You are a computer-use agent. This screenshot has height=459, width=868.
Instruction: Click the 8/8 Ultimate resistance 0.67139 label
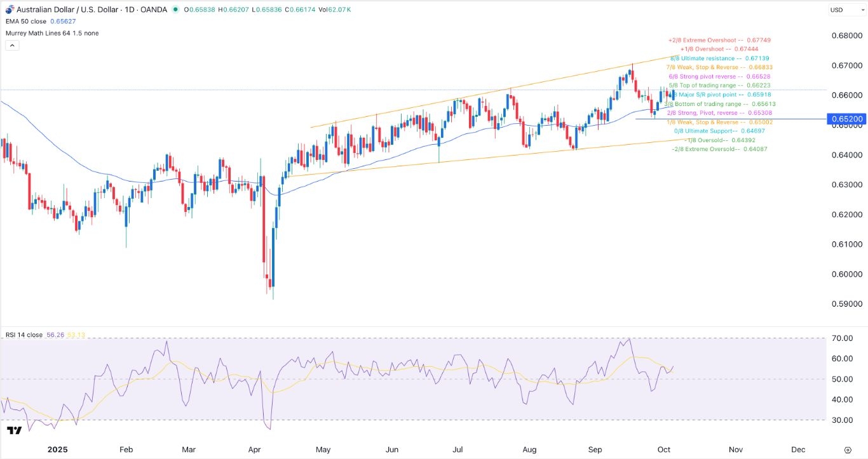click(x=721, y=58)
